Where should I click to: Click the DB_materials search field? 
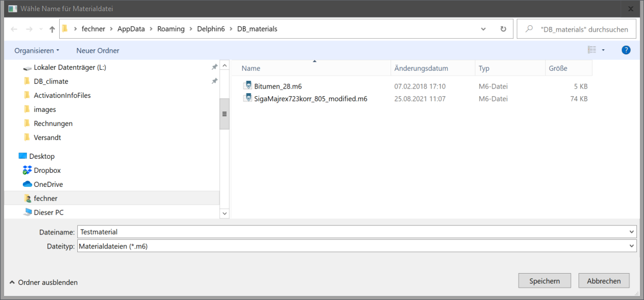tap(576, 29)
